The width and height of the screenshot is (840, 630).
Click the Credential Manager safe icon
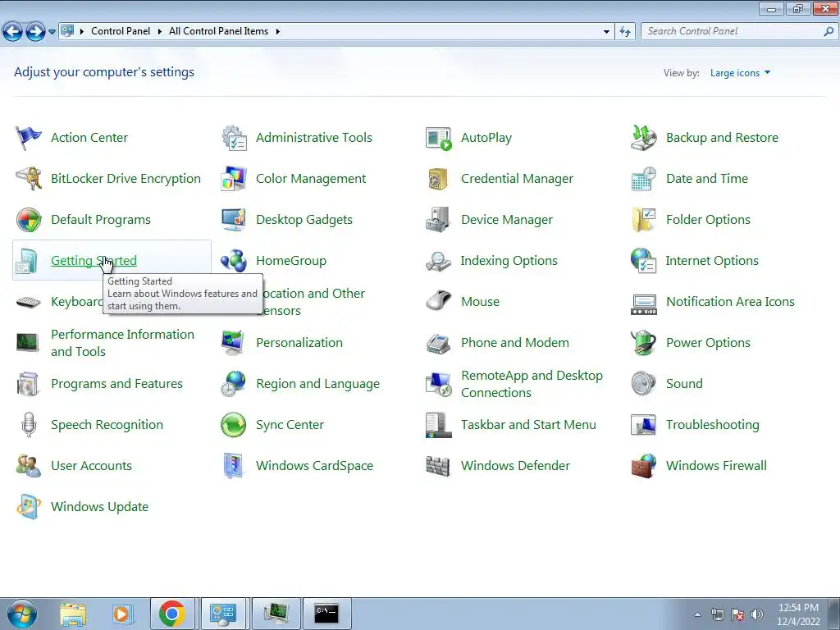click(439, 178)
